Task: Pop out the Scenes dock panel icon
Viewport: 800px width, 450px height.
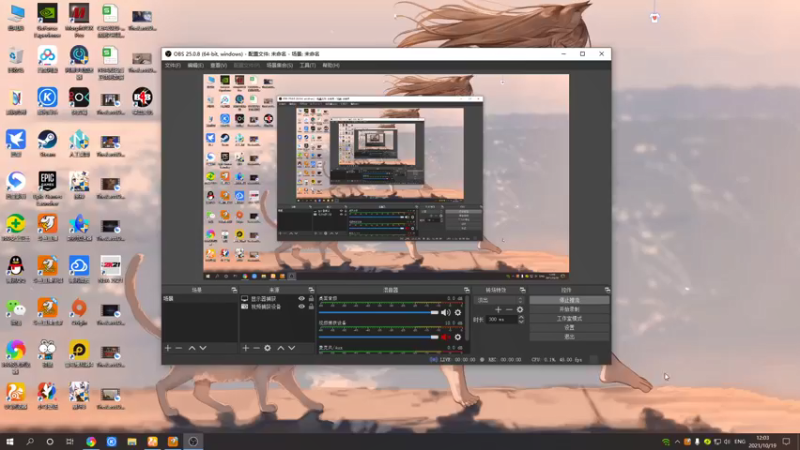Action: coord(234,290)
